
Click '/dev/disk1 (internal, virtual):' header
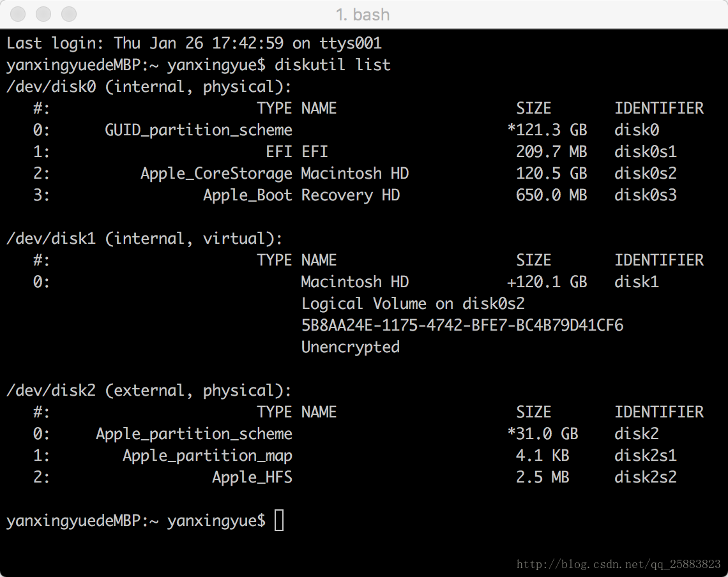[144, 239]
